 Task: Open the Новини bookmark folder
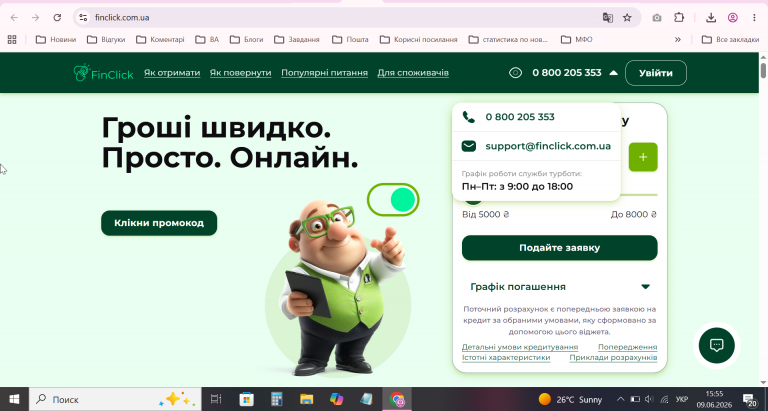coord(56,39)
